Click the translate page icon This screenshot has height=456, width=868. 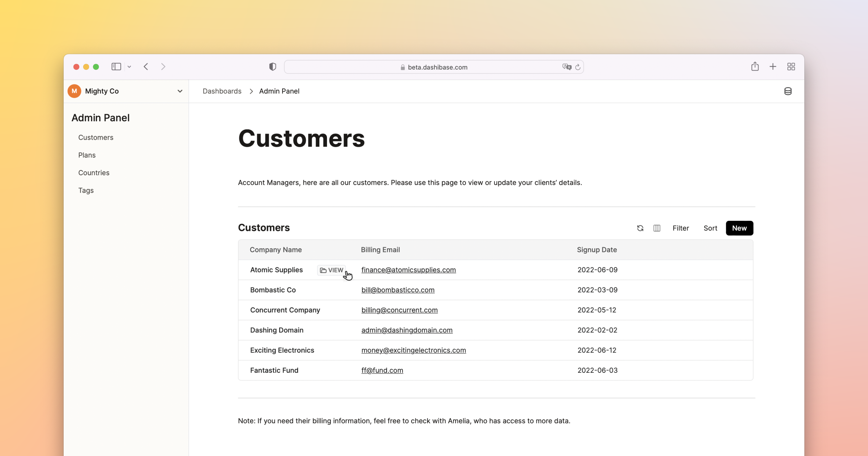coord(566,67)
